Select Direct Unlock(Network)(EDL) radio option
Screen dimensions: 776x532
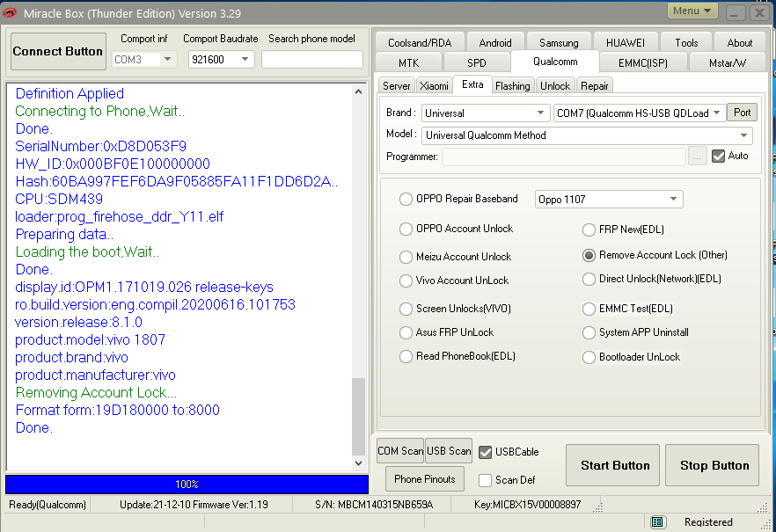click(x=589, y=280)
